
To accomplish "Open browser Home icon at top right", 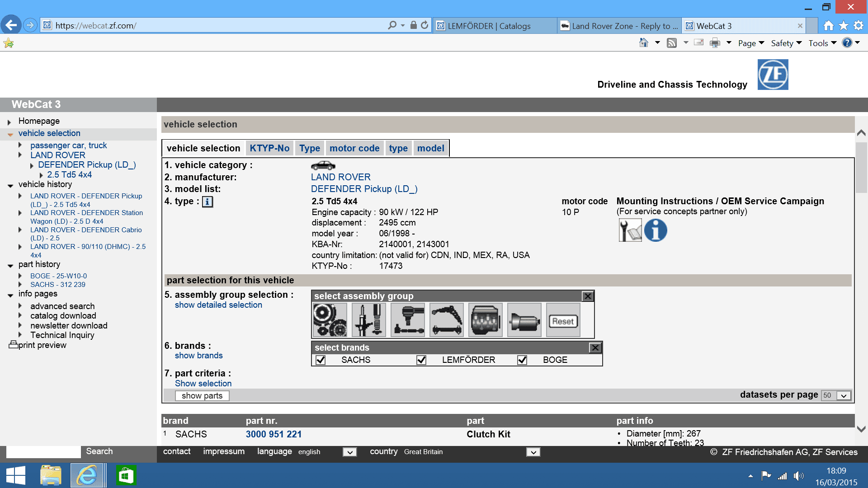I will coord(828,26).
